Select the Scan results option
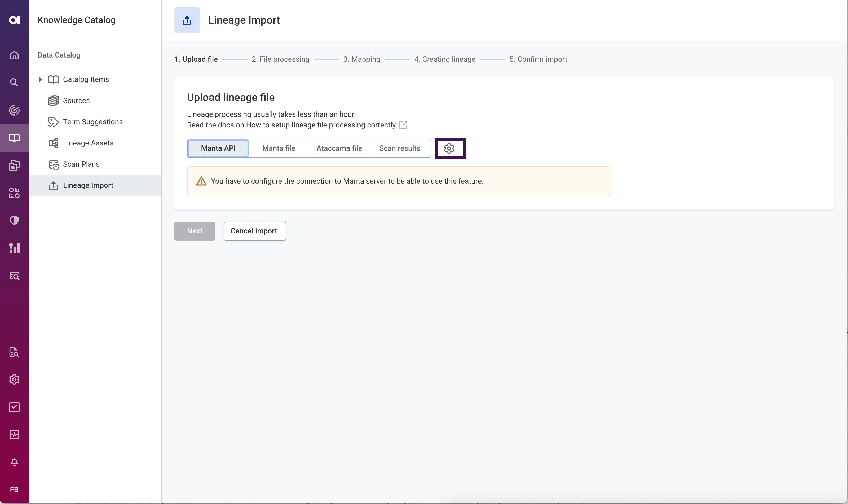The height and width of the screenshot is (504, 848). point(399,148)
